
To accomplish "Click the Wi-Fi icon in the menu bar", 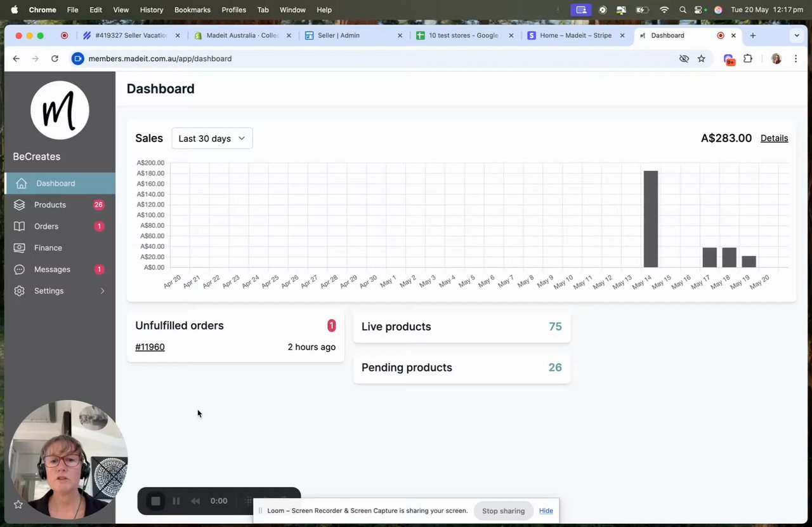I will tap(664, 10).
